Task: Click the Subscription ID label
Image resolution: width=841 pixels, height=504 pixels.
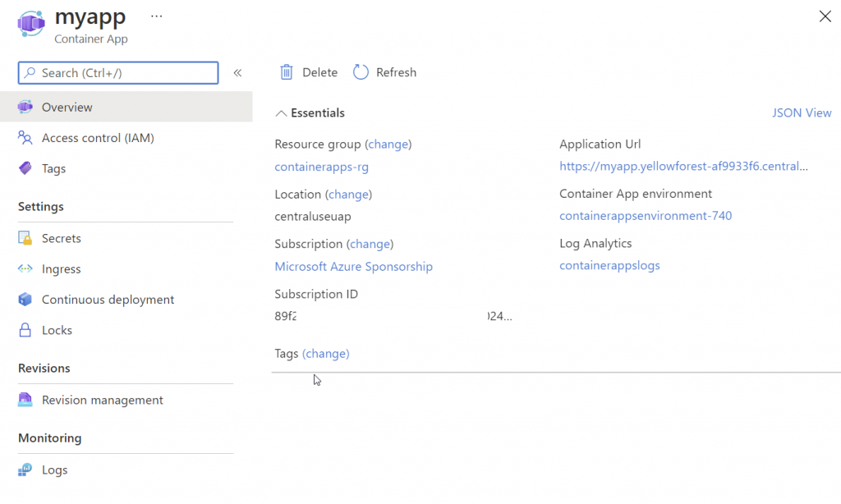Action: pos(316,294)
